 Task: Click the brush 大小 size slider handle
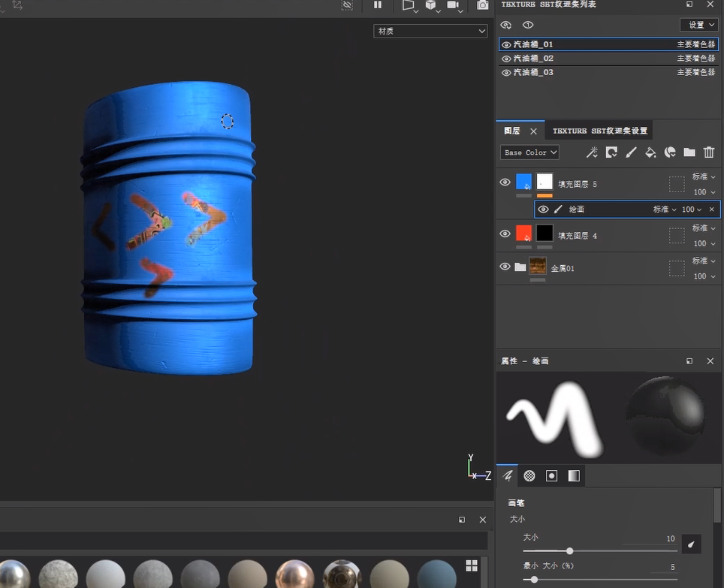click(x=570, y=551)
